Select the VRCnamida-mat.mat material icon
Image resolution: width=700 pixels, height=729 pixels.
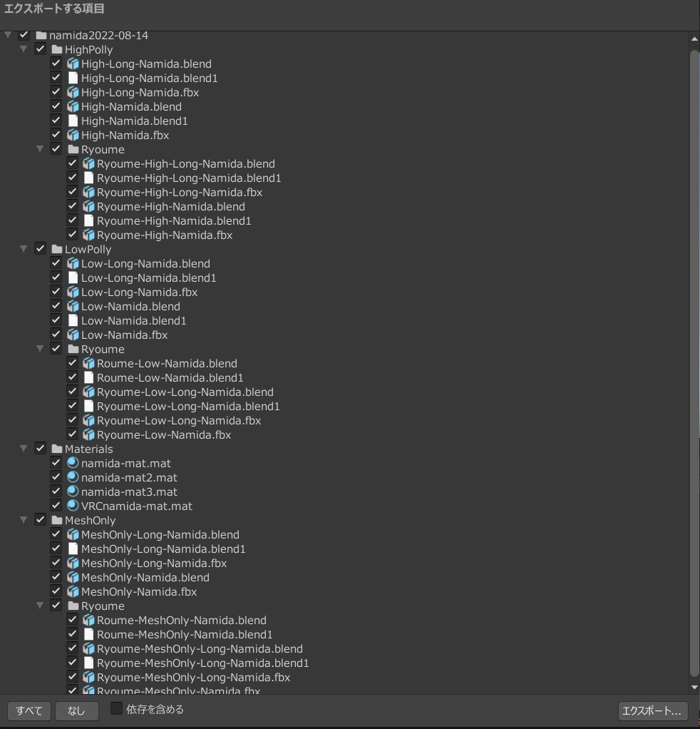pos(72,505)
